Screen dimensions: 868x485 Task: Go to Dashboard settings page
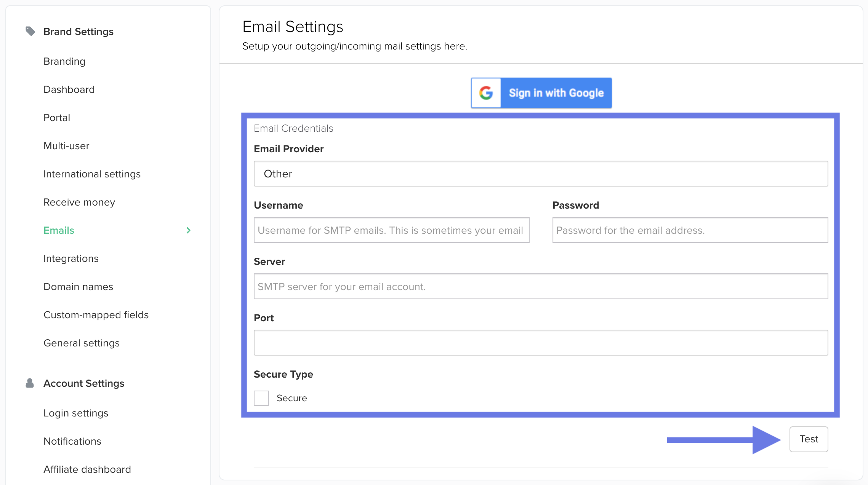[69, 89]
